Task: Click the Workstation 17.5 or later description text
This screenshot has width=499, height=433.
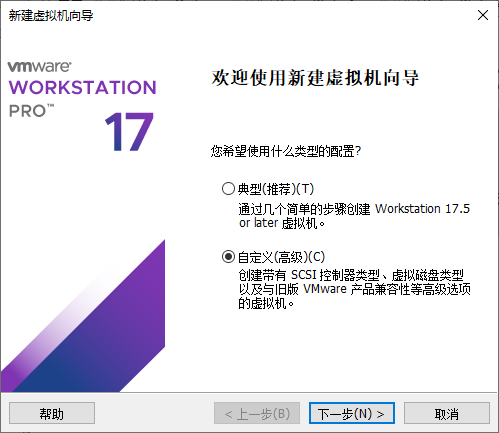Action: point(354,216)
